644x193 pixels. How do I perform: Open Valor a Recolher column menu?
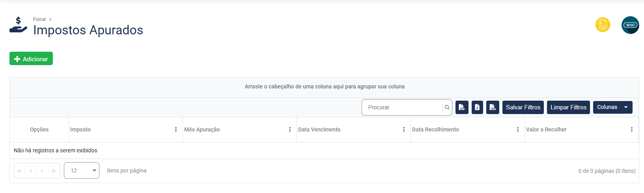tap(632, 129)
